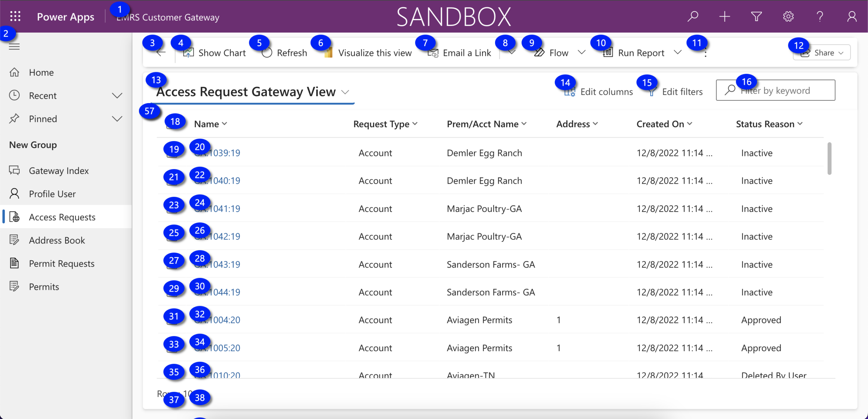Expand the Pinned section chevron
868x419 pixels.
pos(117,119)
